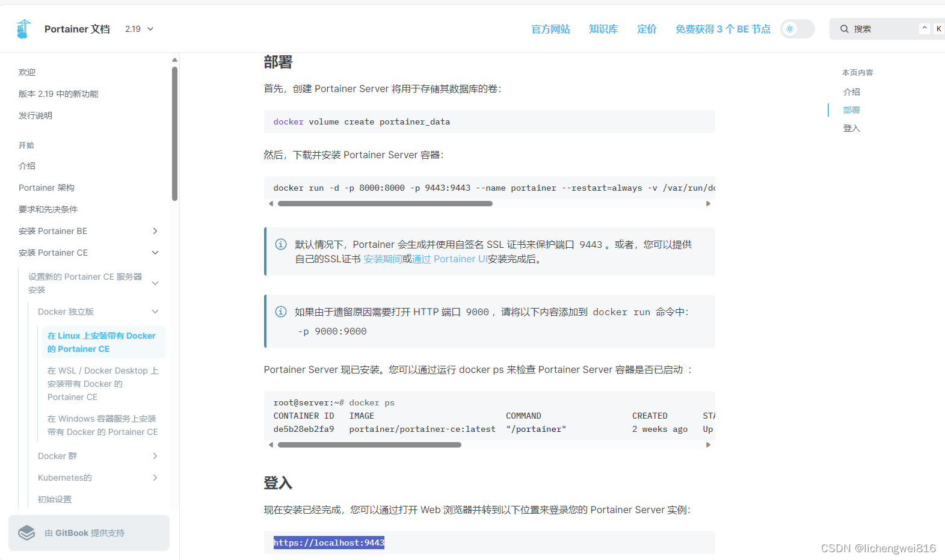Viewport: 945px width, 560px height.
Task: Click the search magnifier icon
Action: pyautogui.click(x=845, y=29)
